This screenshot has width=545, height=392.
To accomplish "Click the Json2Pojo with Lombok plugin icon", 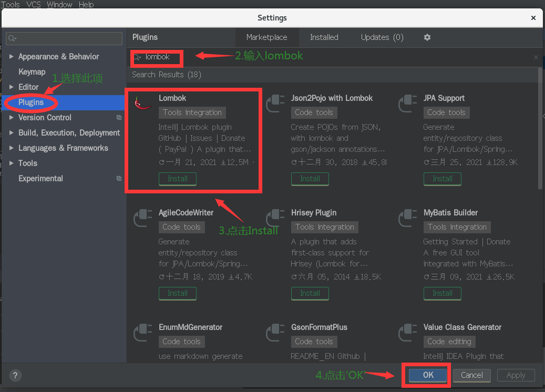I will [275, 104].
